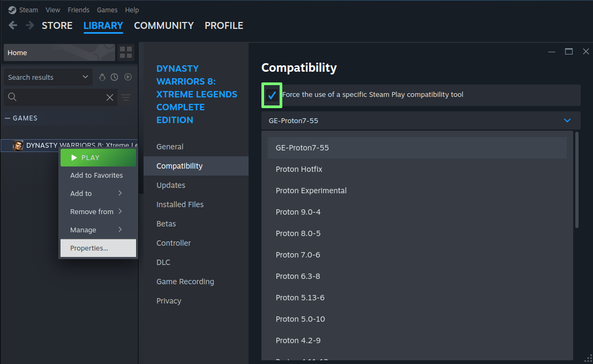Click the Dynasty Warriors game icon

[18, 146]
